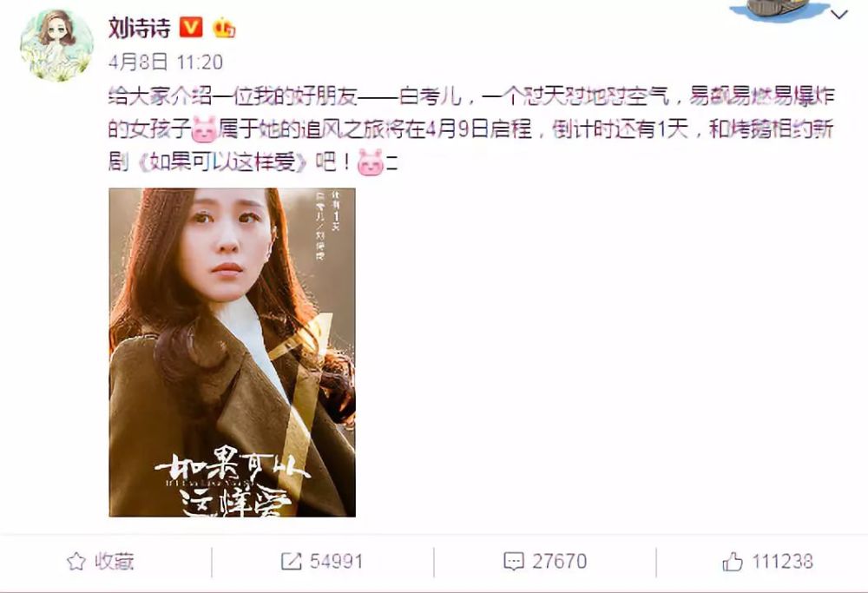The image size is (868, 593).
Task: Click the thumbs-up like icon
Action: 733,562
